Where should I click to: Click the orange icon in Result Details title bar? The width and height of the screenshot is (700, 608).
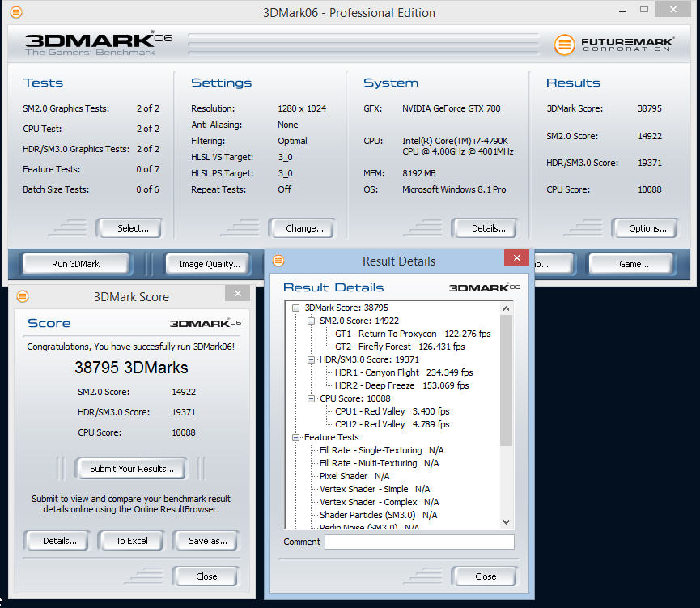pyautogui.click(x=278, y=261)
